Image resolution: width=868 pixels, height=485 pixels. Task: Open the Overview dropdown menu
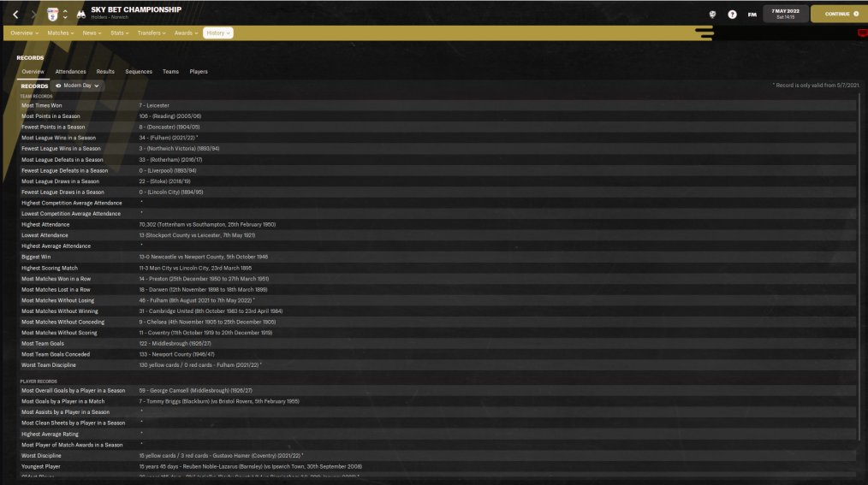click(x=24, y=33)
